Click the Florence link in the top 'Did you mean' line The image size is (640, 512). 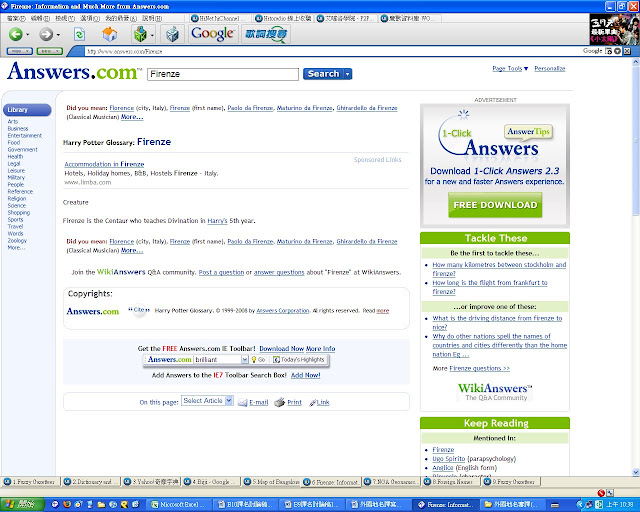point(122,108)
